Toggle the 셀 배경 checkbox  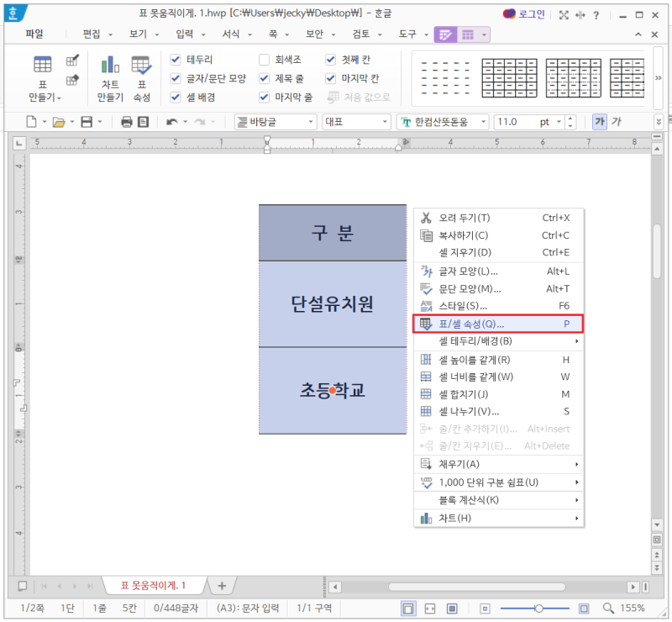pos(176,97)
